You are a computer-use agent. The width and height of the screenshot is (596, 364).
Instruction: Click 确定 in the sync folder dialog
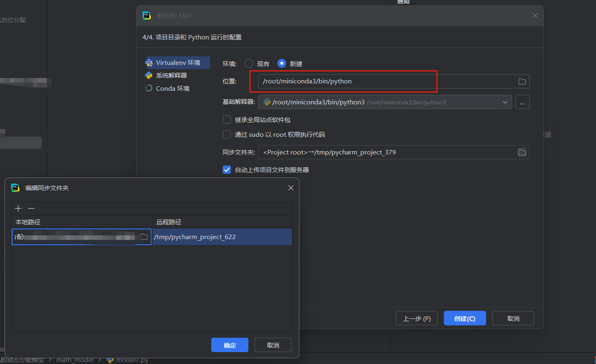[x=230, y=345]
